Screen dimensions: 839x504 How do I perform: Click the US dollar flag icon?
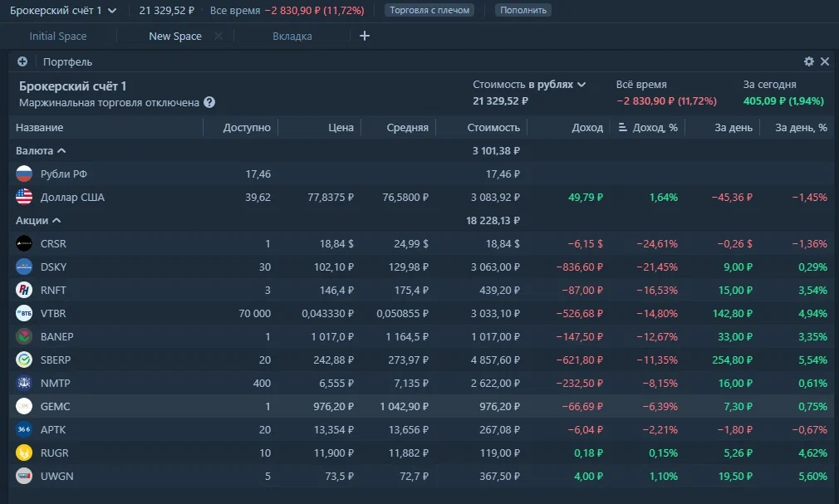tap(24, 198)
